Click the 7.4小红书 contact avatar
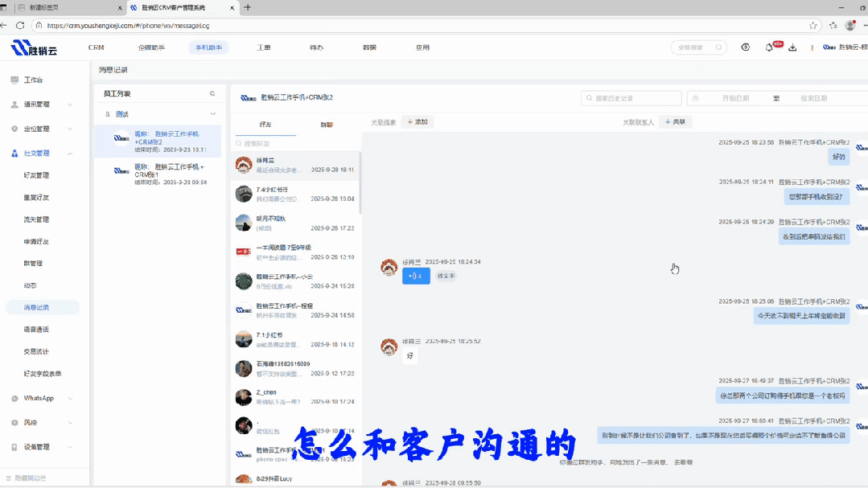The image size is (868, 488). [244, 195]
